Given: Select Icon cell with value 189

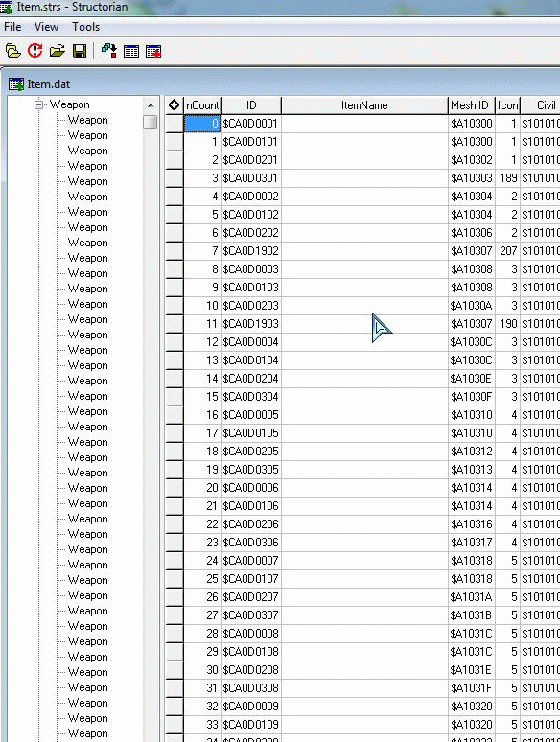Looking at the screenshot, I should 507,178.
